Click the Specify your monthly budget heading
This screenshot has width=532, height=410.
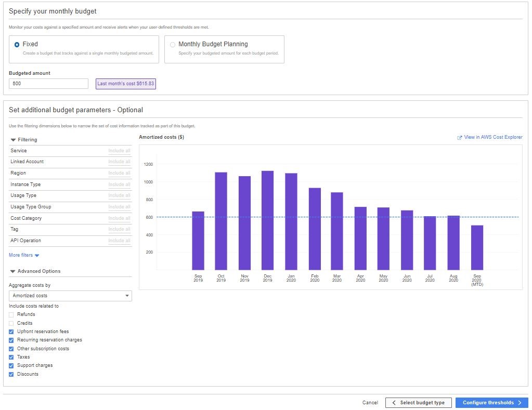pos(53,11)
